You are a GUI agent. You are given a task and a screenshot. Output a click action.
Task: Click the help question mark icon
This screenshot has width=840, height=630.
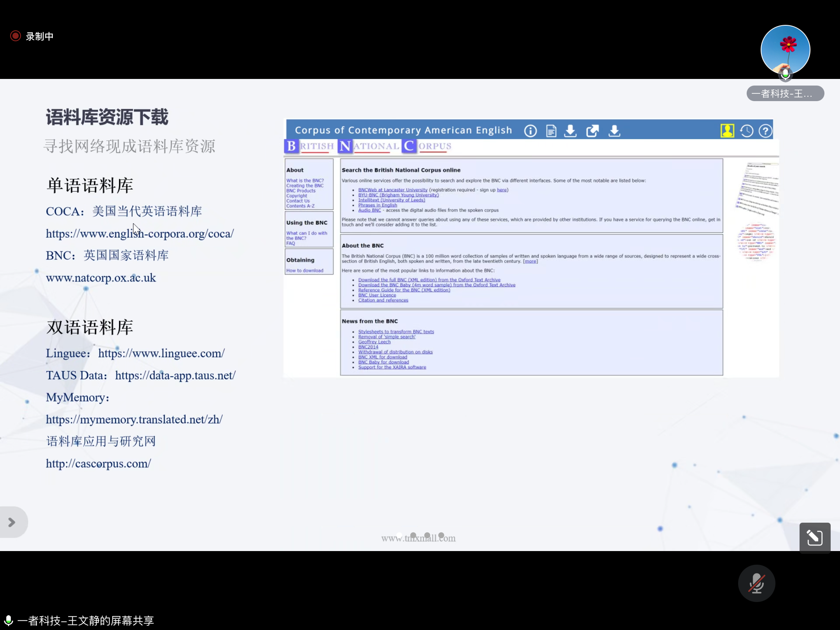[x=765, y=131]
